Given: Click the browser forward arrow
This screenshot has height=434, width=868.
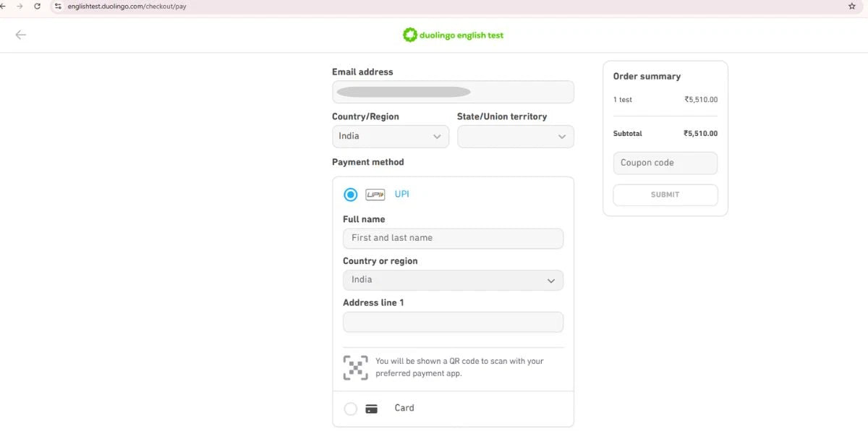Looking at the screenshot, I should click(x=20, y=6).
